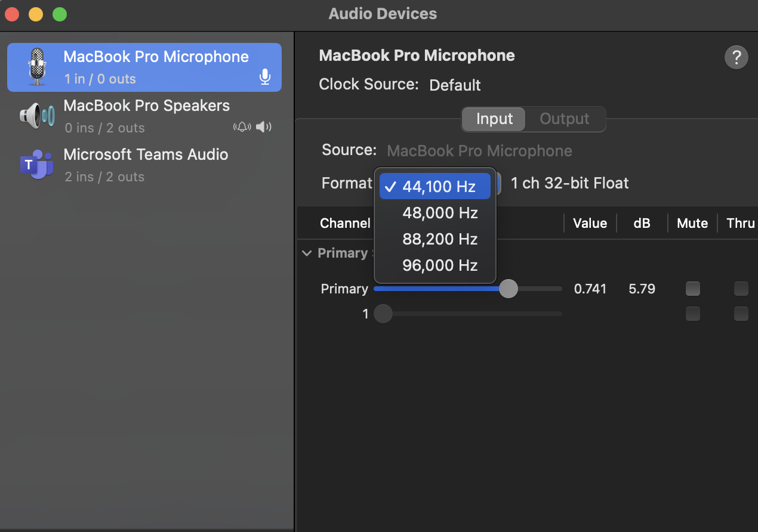Switch to the Output tab
This screenshot has width=758, height=532.
pyautogui.click(x=564, y=119)
